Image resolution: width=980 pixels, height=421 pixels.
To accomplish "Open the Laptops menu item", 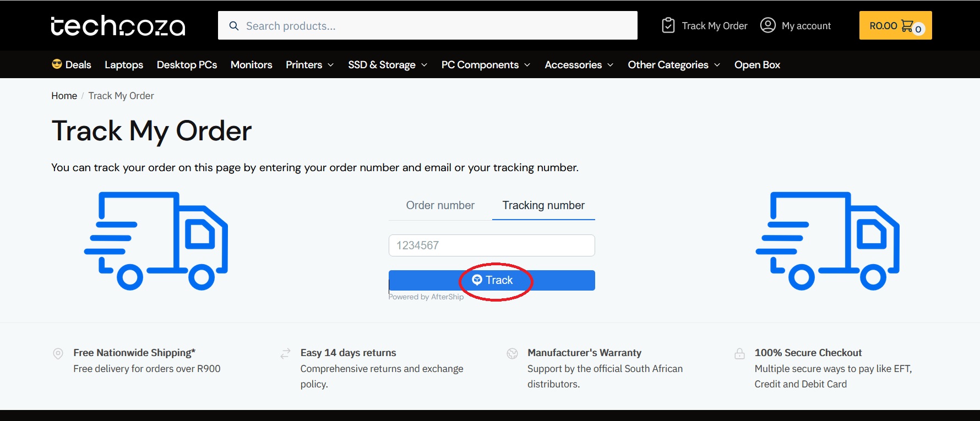I will click(x=124, y=65).
